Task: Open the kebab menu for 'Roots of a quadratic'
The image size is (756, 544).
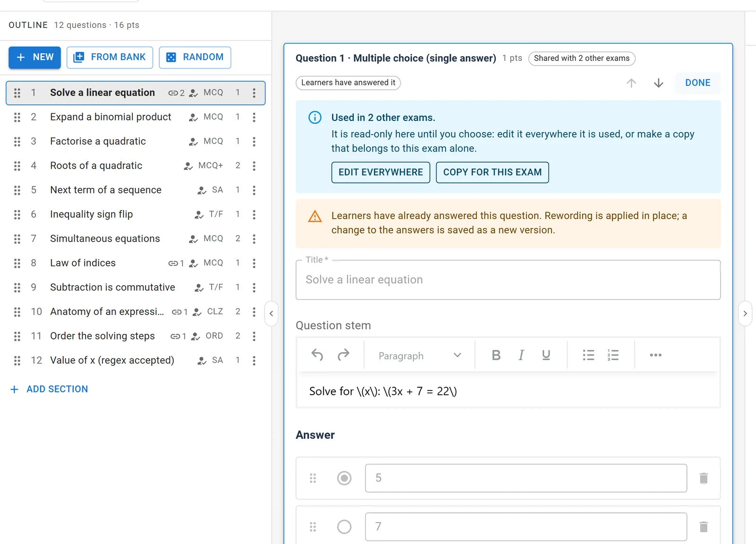Action: point(254,166)
